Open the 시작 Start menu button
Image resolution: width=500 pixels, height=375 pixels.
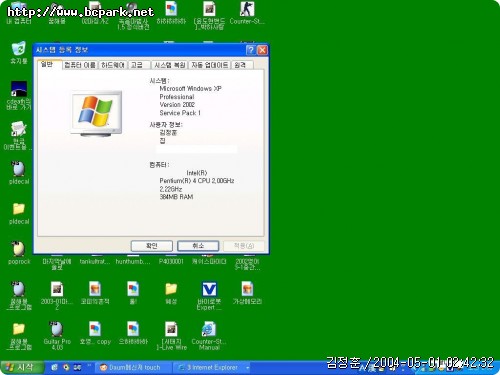(x=22, y=367)
